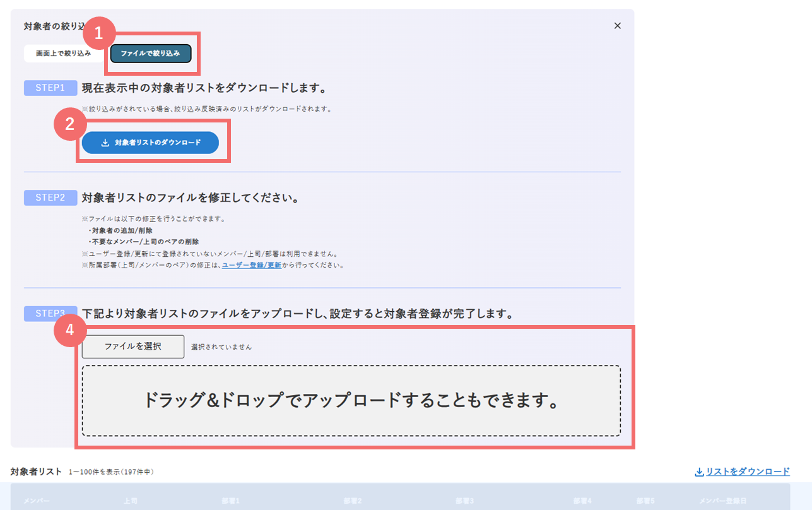Click the STEP2 label badge
The image size is (812, 510).
[x=50, y=198]
